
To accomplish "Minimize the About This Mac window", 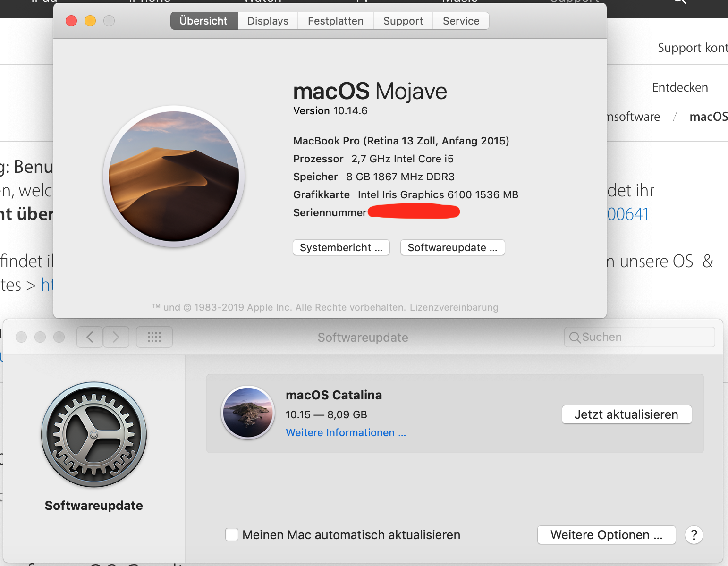I will click(x=90, y=21).
